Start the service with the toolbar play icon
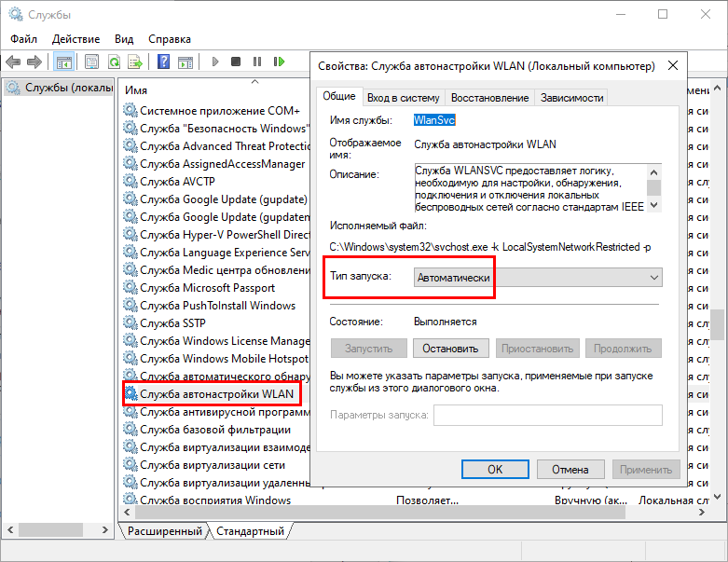 [x=215, y=62]
